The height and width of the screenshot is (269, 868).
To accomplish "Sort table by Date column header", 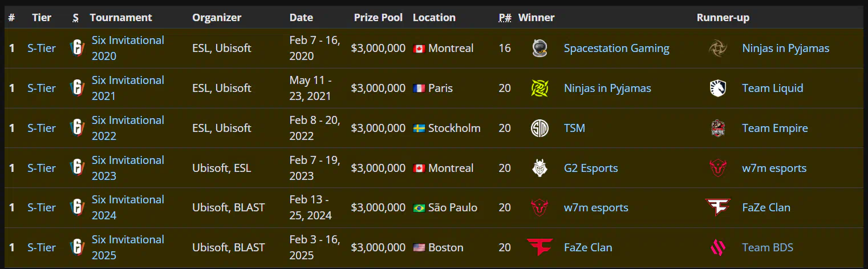I will click(x=301, y=17).
